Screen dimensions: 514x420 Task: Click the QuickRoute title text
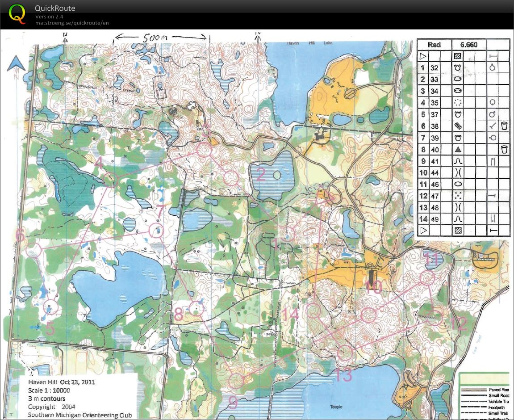coord(55,8)
